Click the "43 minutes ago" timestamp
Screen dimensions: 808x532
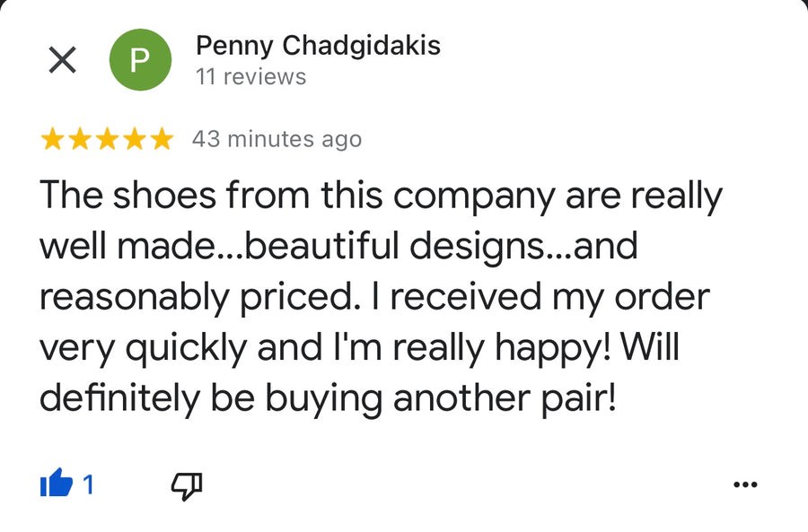pos(277,139)
